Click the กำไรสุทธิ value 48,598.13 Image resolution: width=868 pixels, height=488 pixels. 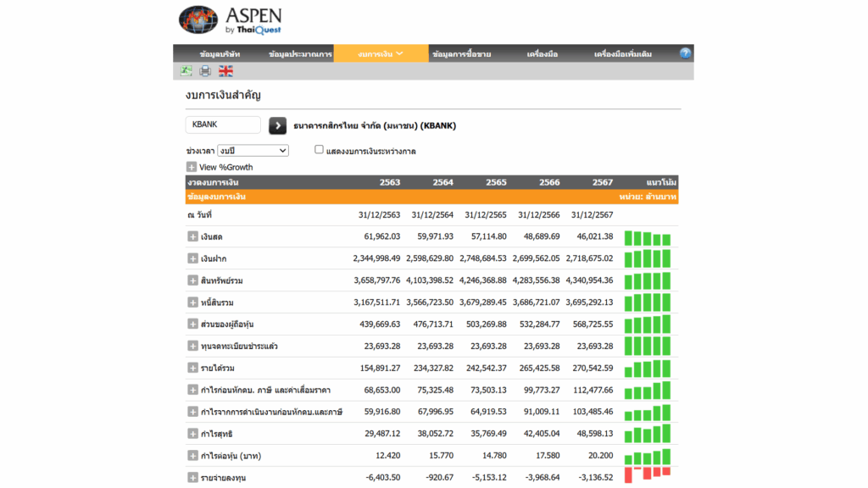coord(594,434)
